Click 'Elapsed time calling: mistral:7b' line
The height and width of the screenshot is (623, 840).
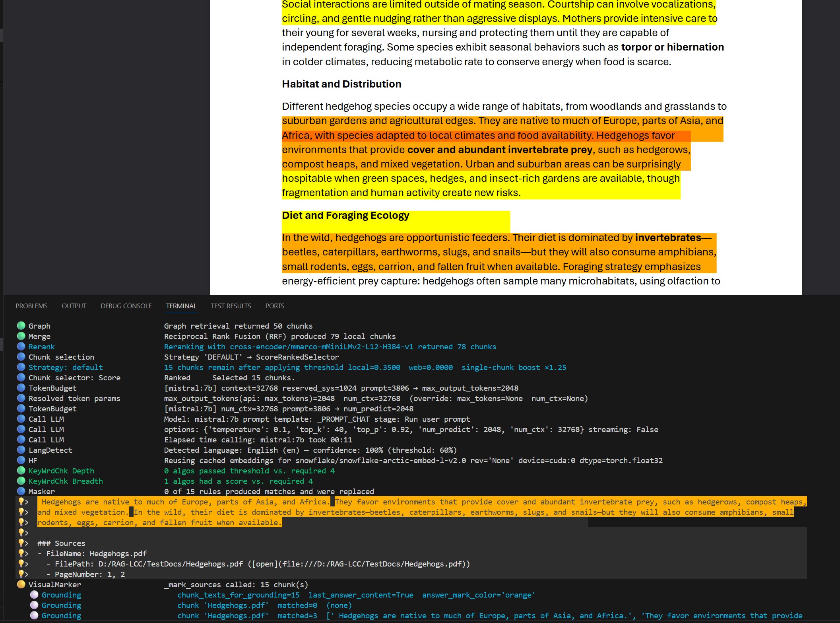coord(258,440)
